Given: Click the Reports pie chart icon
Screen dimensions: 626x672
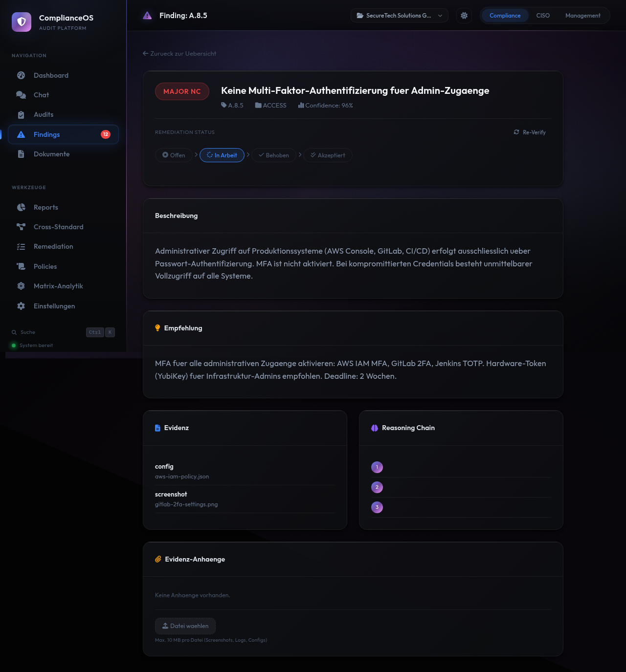Looking at the screenshot, I should [x=21, y=207].
